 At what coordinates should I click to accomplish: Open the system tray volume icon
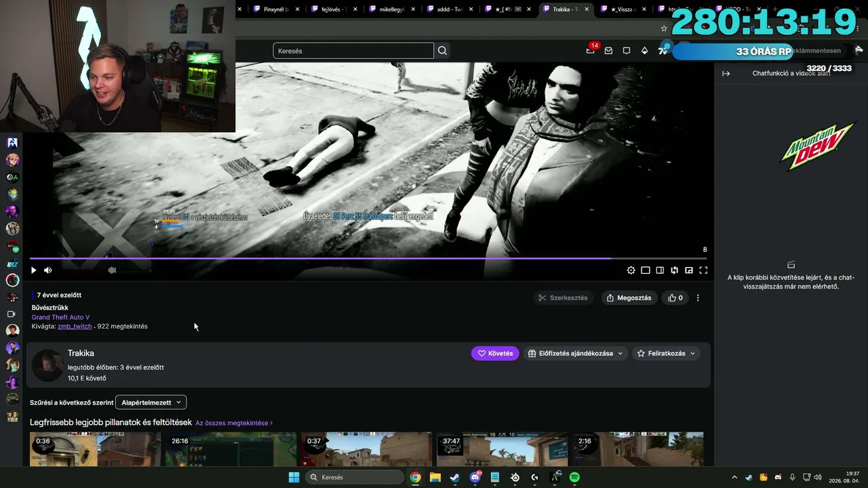tap(817, 477)
